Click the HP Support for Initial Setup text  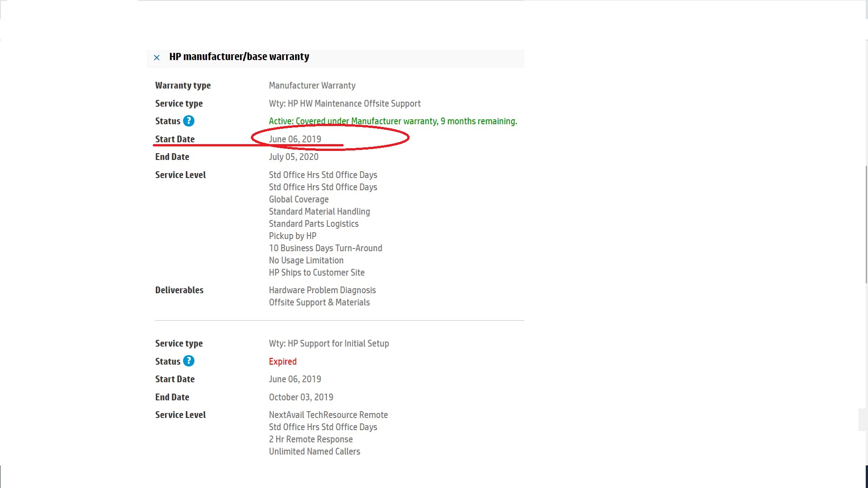(x=329, y=343)
